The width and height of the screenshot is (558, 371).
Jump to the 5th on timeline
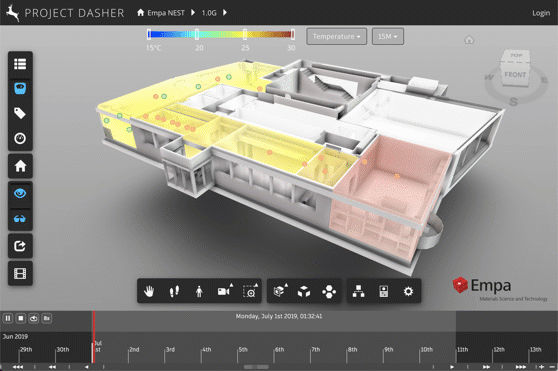pos(243,350)
